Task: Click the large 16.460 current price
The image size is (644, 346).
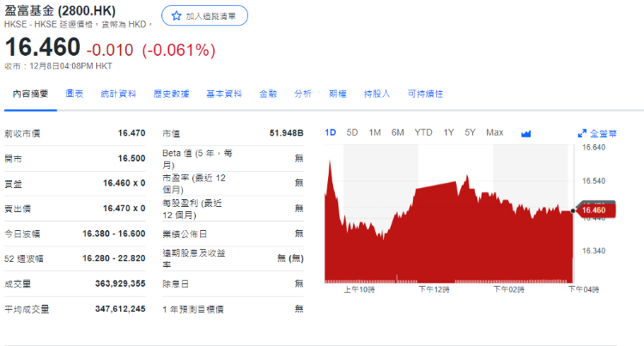Action: click(42, 46)
